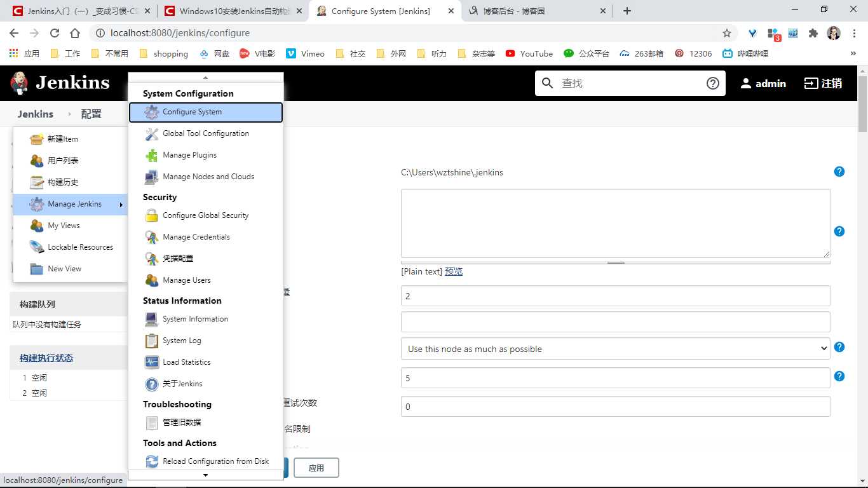Click the 管理旧数据 document icon
This screenshot has height=488, width=868.
coord(152,423)
